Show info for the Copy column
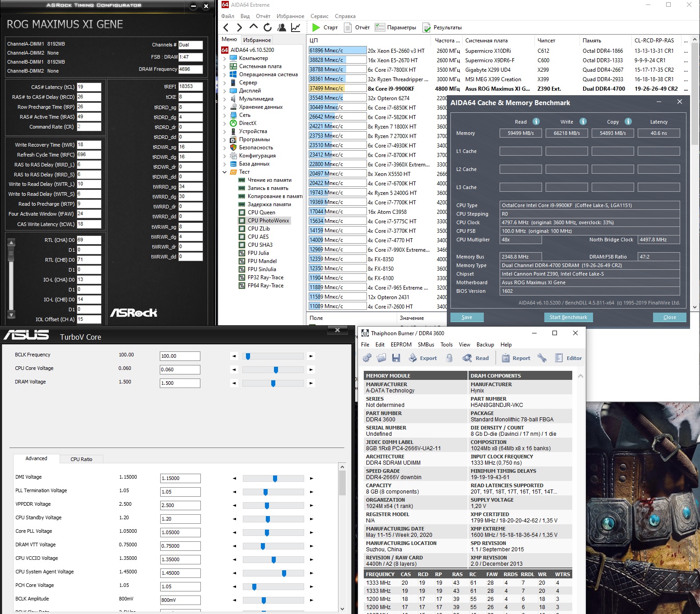Image resolution: width=700 pixels, height=614 pixels. [628, 121]
